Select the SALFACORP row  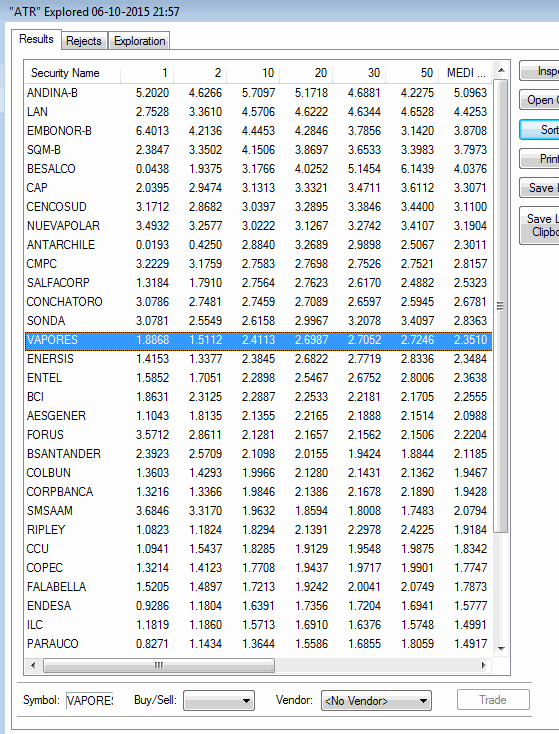point(258,283)
